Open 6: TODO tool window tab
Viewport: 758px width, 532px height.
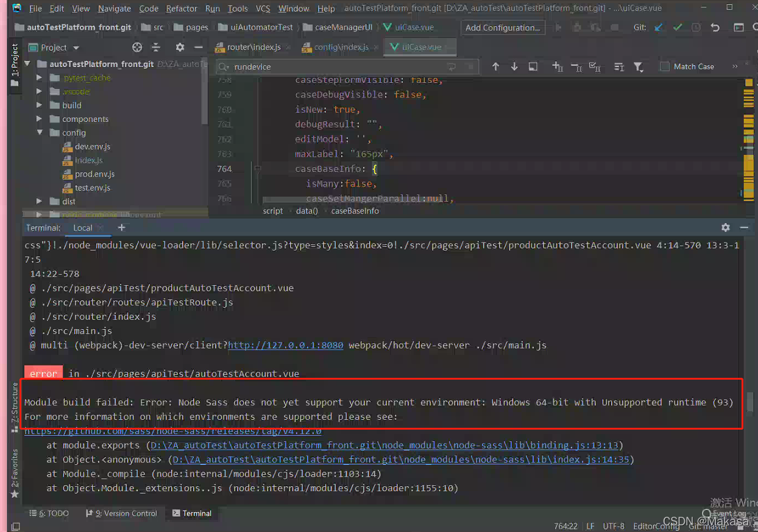pos(49,514)
